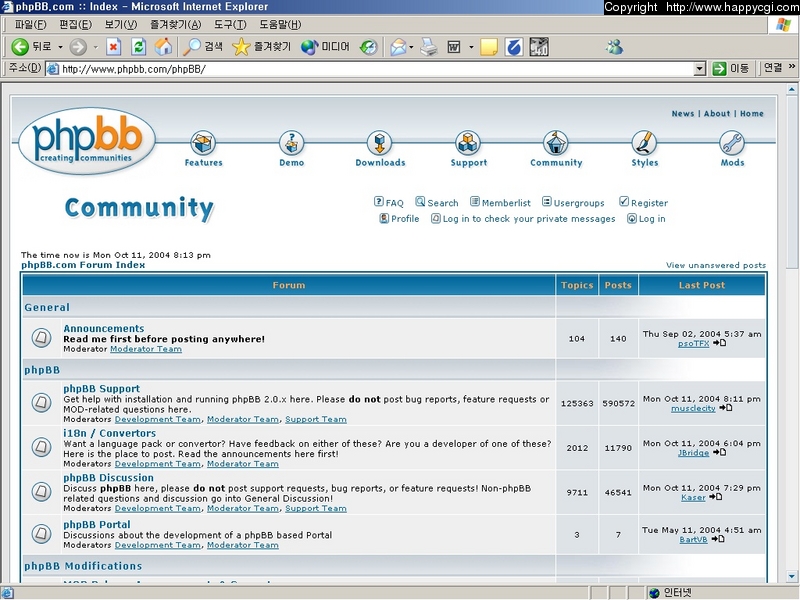This screenshot has width=800, height=600.
Task: Open the browser Home page house icon
Action: coord(163,47)
